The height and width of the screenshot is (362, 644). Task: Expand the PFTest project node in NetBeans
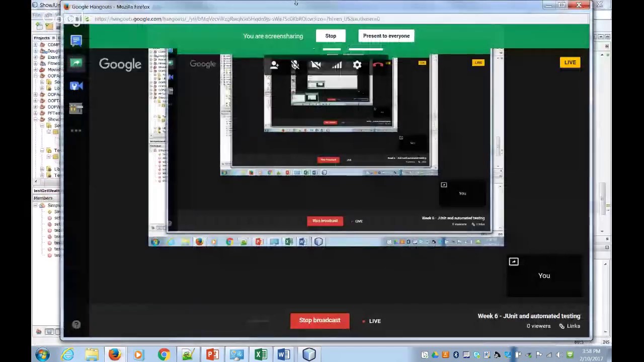click(x=36, y=113)
